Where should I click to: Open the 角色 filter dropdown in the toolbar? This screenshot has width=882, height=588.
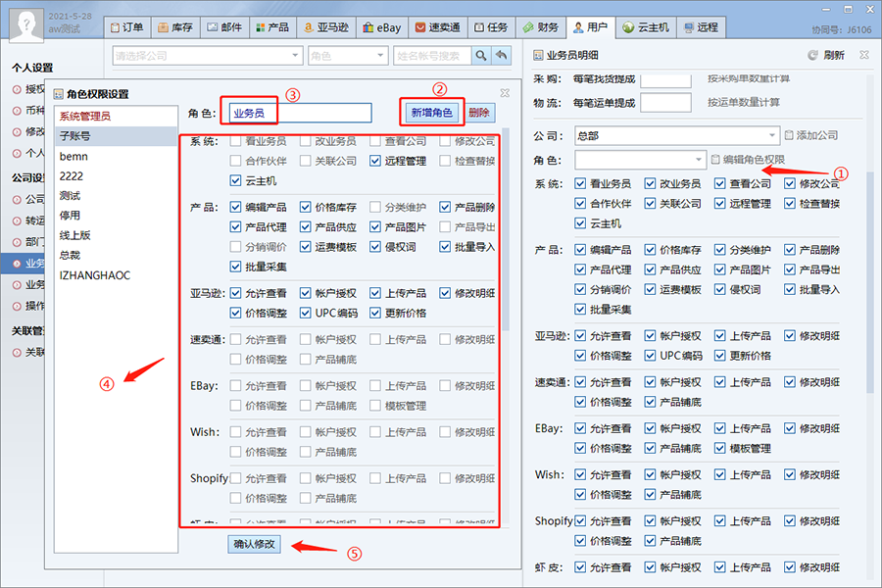click(x=380, y=56)
